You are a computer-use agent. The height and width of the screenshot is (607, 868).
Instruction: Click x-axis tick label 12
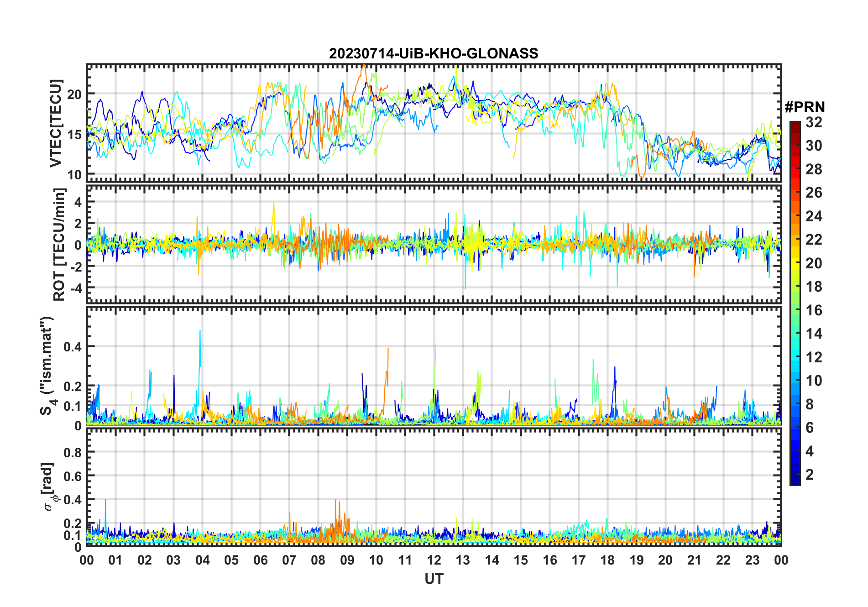[434, 560]
